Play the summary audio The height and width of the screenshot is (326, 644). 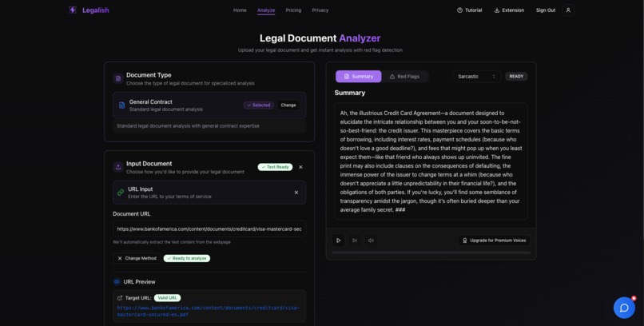(x=339, y=241)
